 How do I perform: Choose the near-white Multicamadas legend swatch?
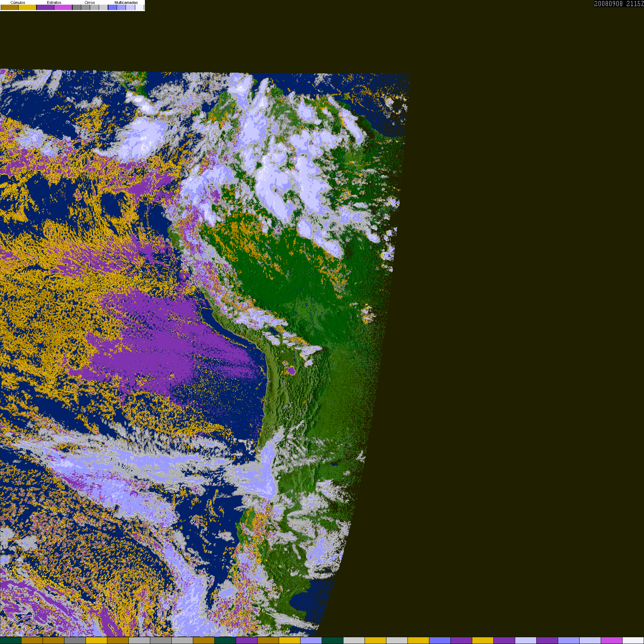139,8
